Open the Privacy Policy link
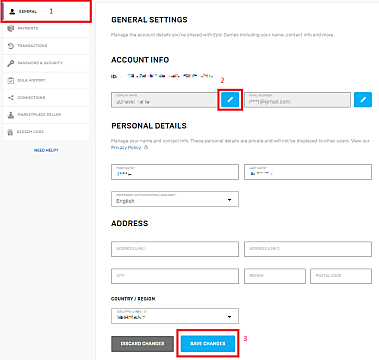379x360 pixels. pyautogui.click(x=126, y=147)
